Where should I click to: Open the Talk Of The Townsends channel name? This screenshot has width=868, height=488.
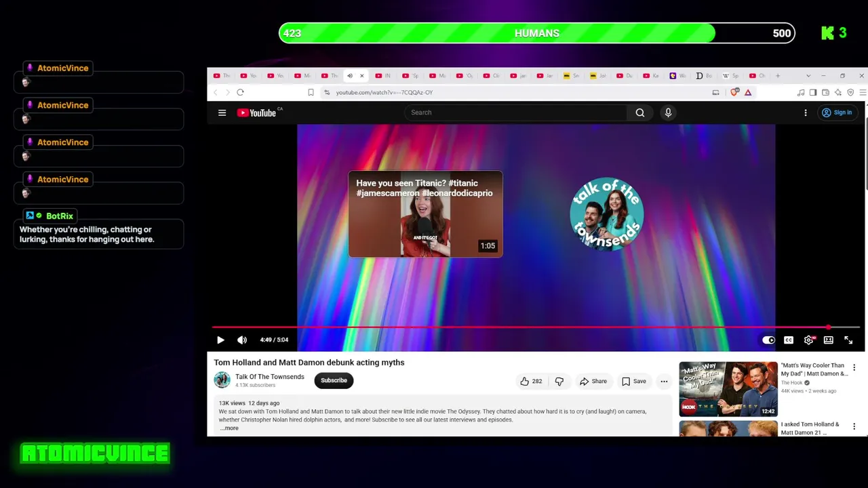pos(270,377)
